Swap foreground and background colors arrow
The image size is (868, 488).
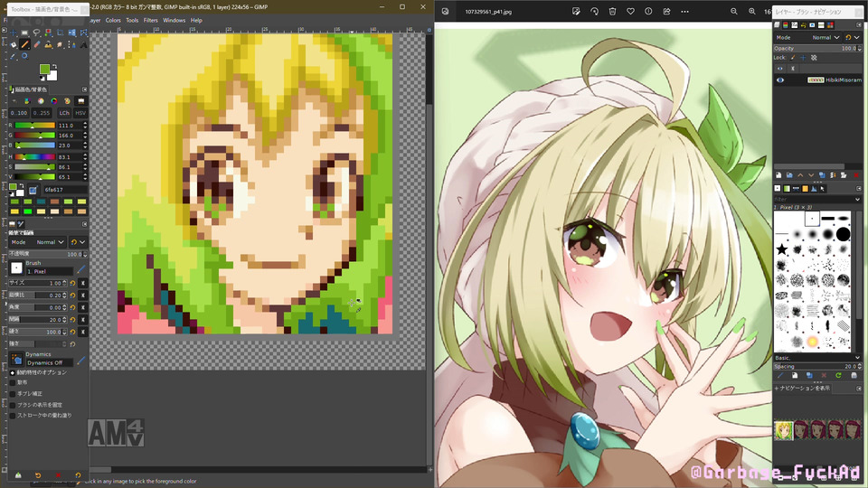coord(54,66)
